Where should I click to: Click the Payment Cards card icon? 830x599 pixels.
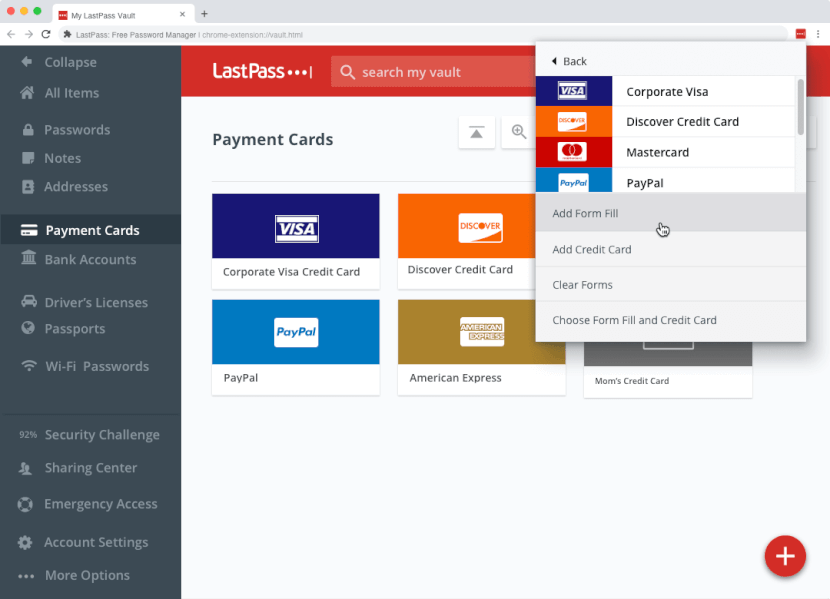[x=29, y=230]
